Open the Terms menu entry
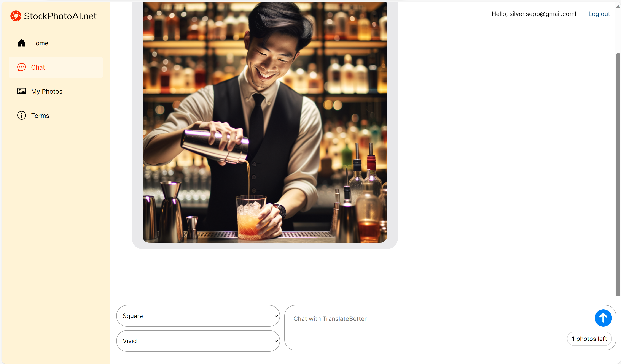The height and width of the screenshot is (364, 621). pos(40,116)
